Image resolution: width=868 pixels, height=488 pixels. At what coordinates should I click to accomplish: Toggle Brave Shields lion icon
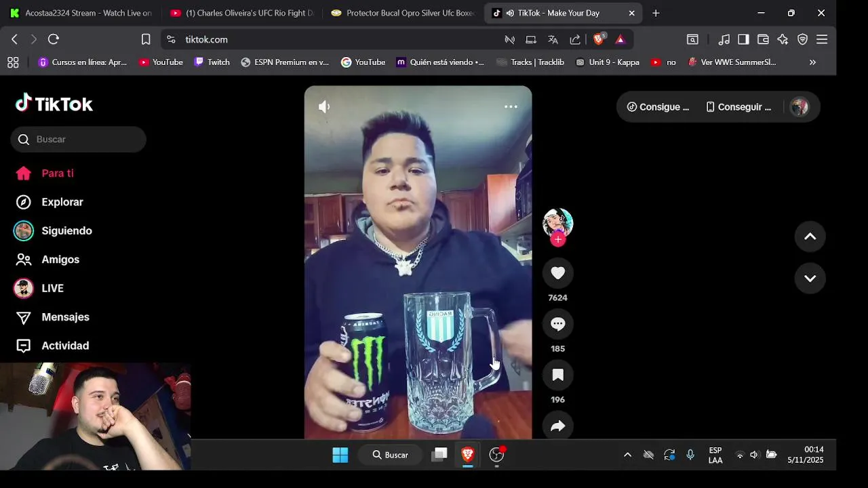(599, 39)
